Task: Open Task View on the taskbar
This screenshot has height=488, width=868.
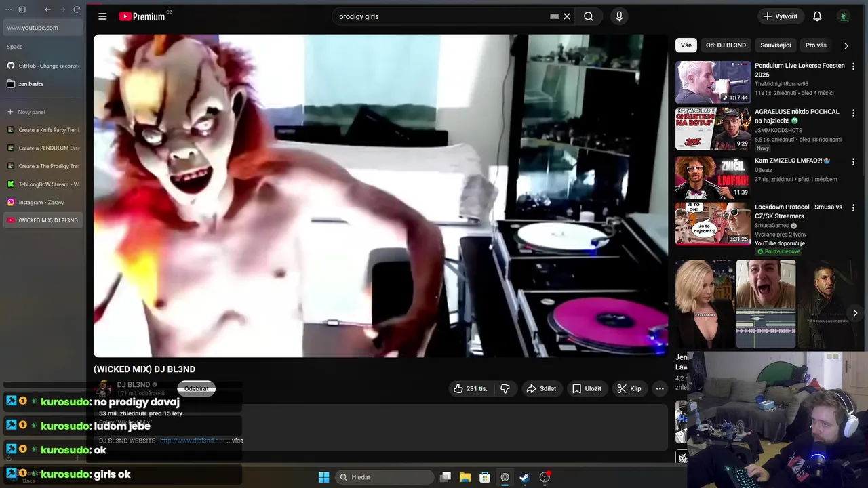Action: [446, 477]
